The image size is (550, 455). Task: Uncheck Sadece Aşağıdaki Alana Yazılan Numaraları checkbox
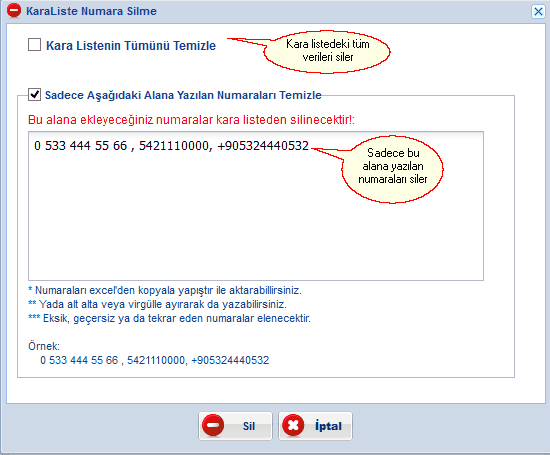point(34,94)
